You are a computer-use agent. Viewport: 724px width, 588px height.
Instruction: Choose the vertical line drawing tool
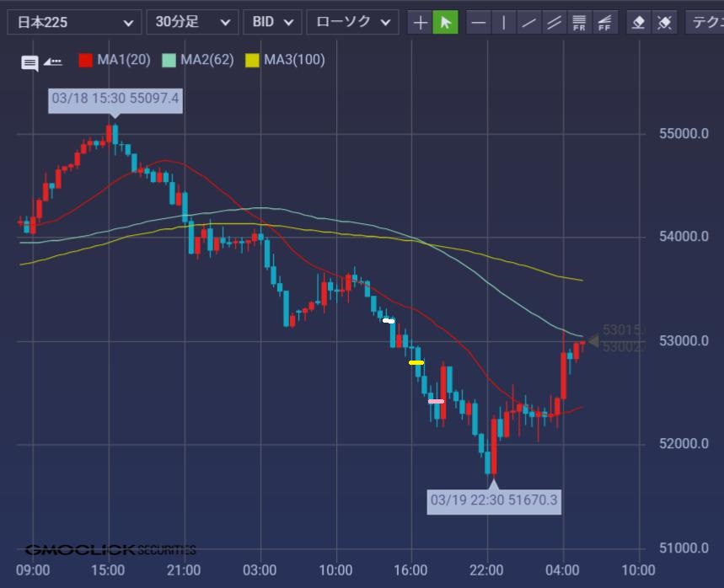503,22
